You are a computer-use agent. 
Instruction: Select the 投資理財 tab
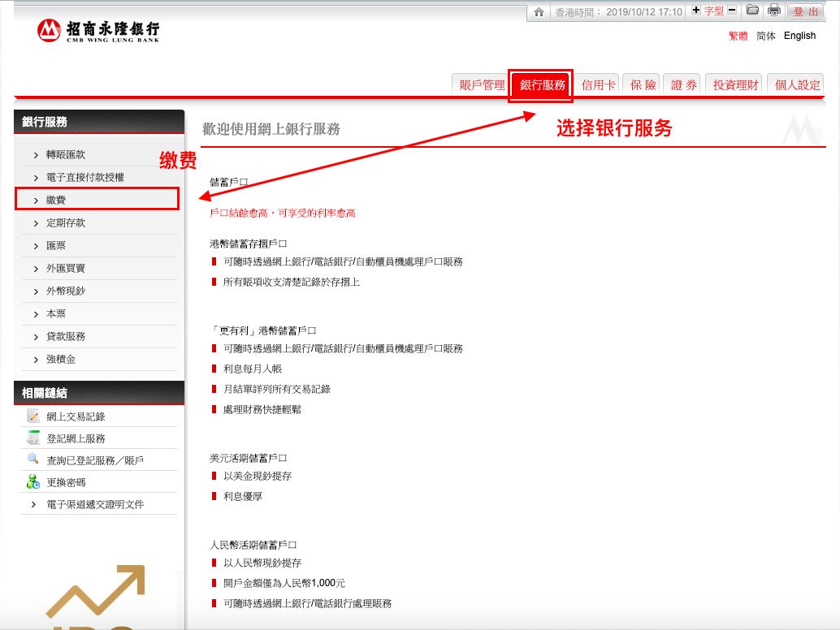tap(735, 85)
